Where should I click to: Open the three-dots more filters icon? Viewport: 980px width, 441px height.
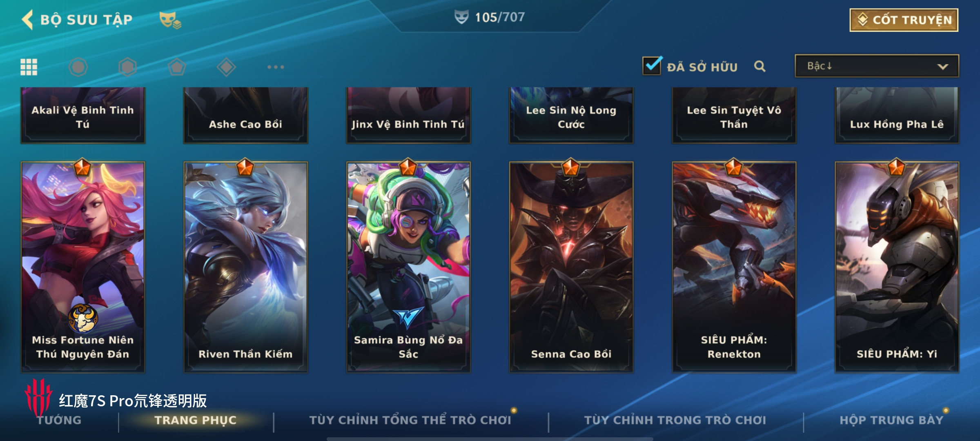click(276, 67)
